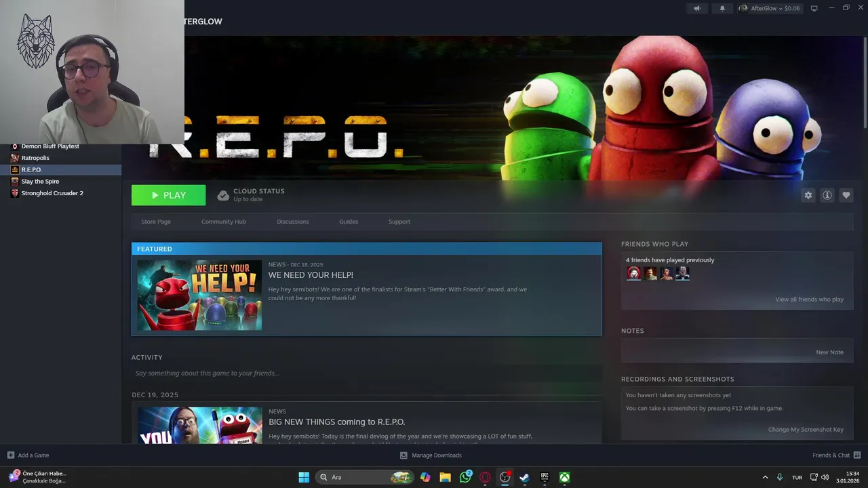Image resolution: width=868 pixels, height=488 pixels.
Task: Open the Support tab
Action: click(x=399, y=222)
